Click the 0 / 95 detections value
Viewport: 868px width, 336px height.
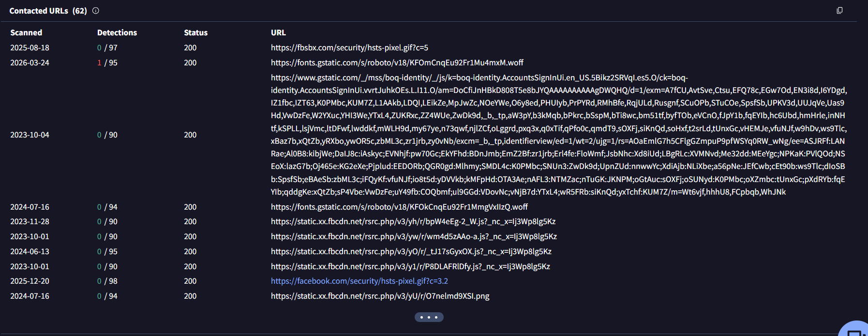[x=107, y=251]
